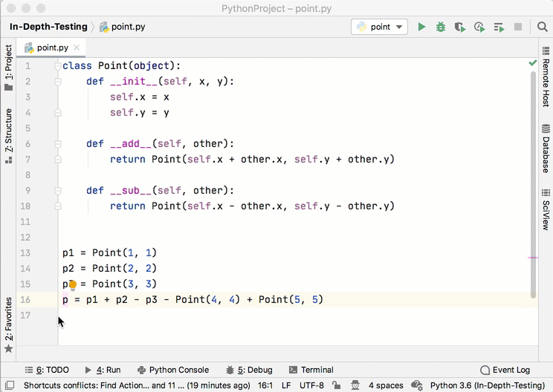Start debugging with the bug icon
The width and height of the screenshot is (553, 392).
pos(441,27)
